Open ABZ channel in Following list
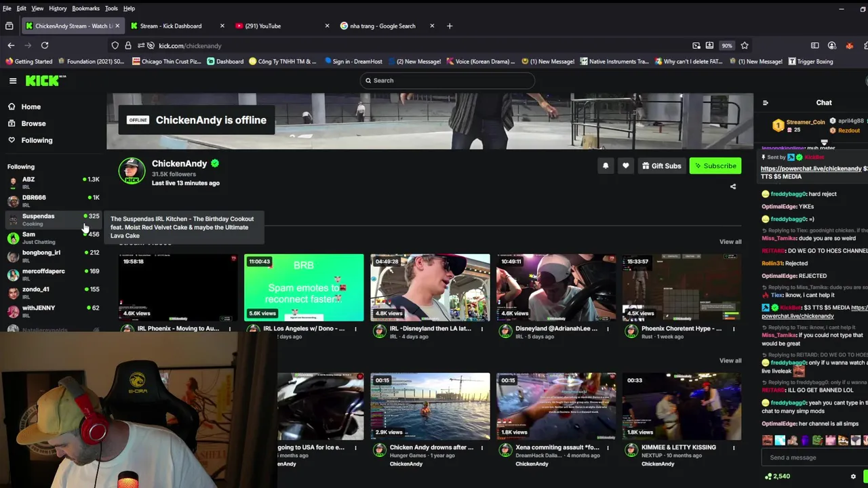 (53, 183)
